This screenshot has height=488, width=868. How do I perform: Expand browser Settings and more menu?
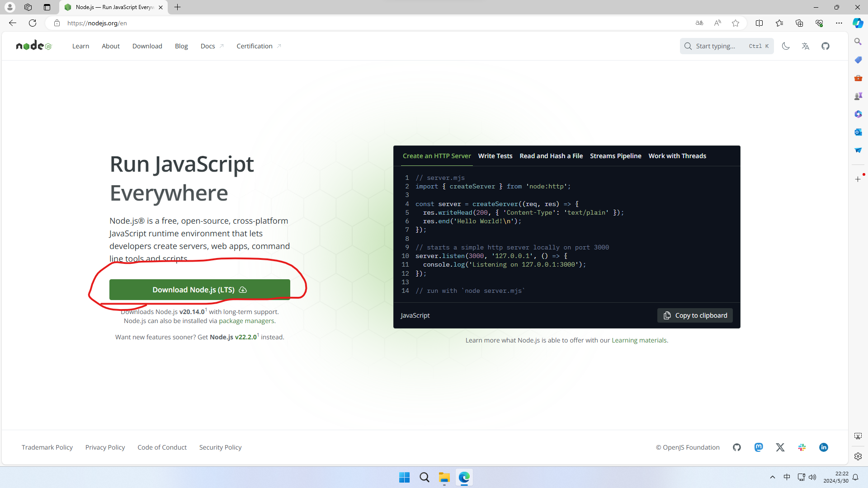839,23
